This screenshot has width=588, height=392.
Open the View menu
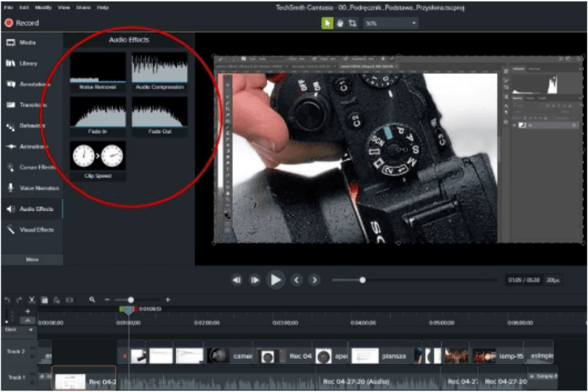pos(64,7)
